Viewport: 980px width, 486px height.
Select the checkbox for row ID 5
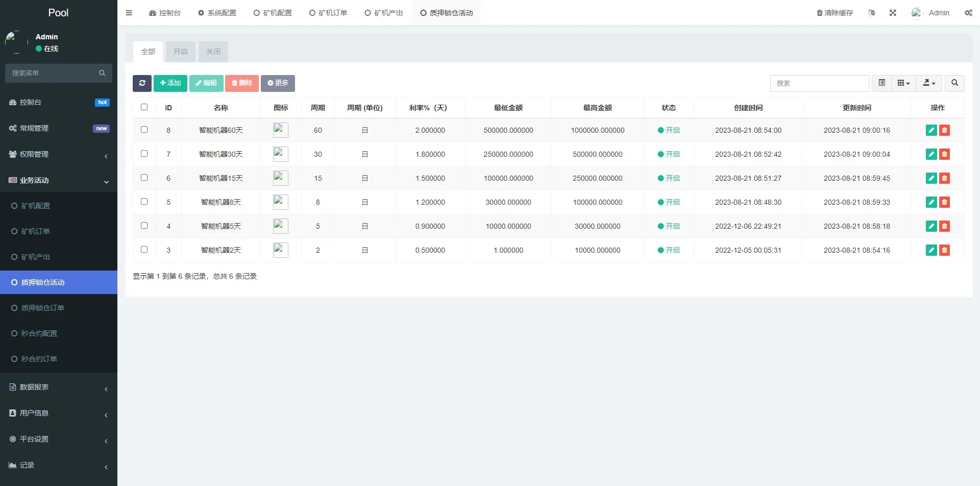tap(144, 202)
